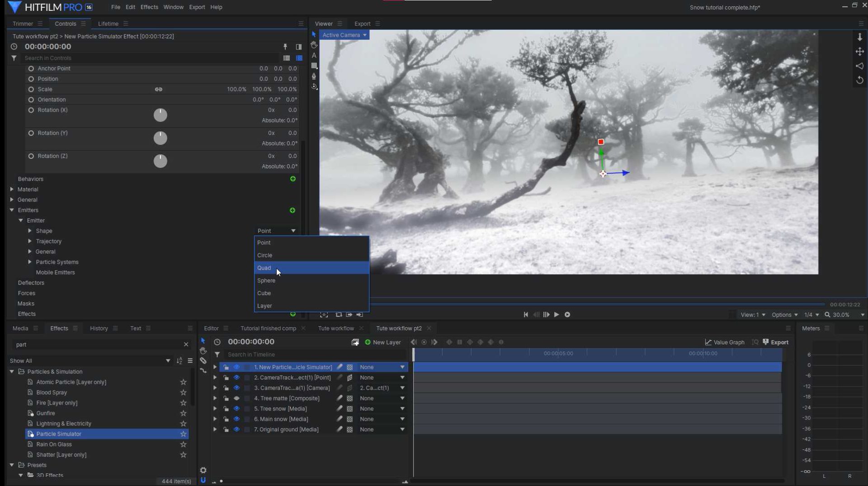Image resolution: width=868 pixels, height=486 pixels.
Task: Favorite the Blood Spray effect star
Action: point(183,392)
